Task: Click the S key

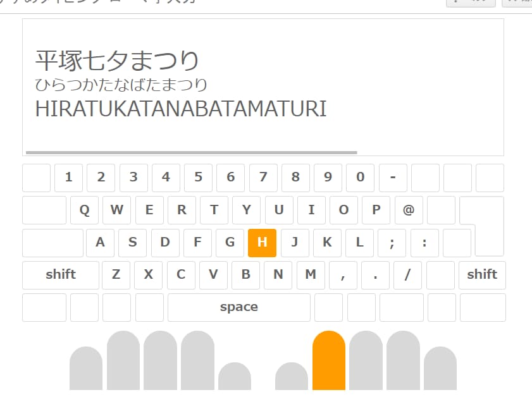Action: coord(132,243)
